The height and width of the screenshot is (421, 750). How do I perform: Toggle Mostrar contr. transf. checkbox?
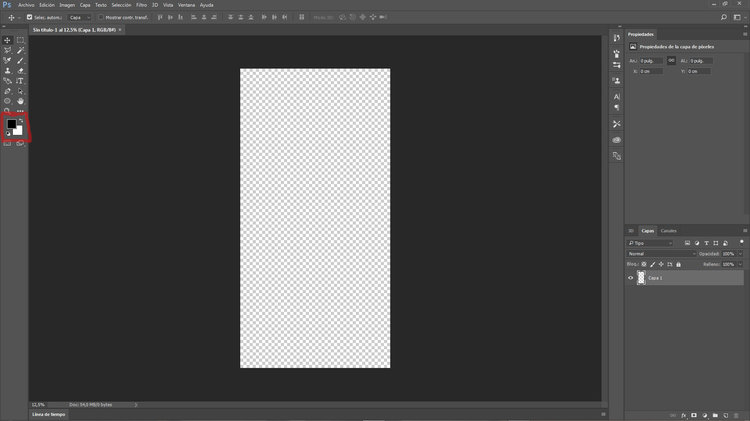[x=101, y=17]
